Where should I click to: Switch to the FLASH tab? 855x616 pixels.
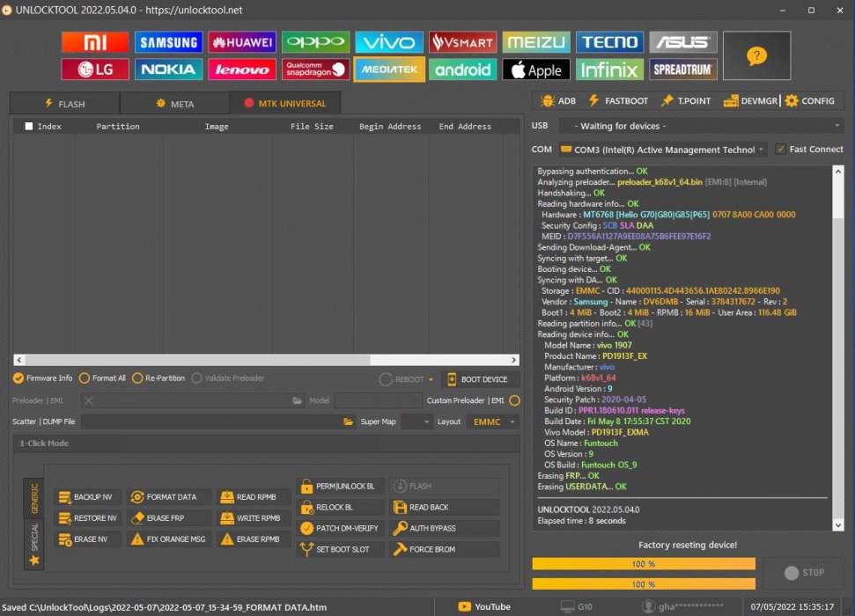pyautogui.click(x=65, y=104)
